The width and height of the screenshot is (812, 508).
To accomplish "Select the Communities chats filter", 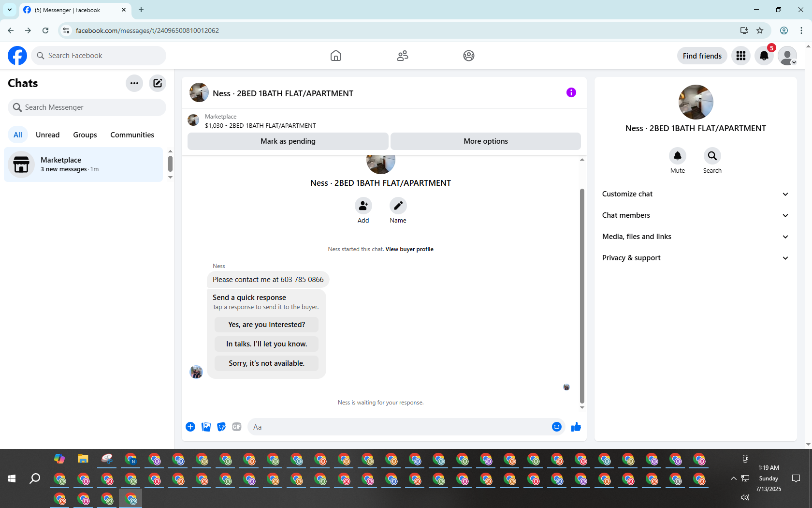I will coord(132,135).
